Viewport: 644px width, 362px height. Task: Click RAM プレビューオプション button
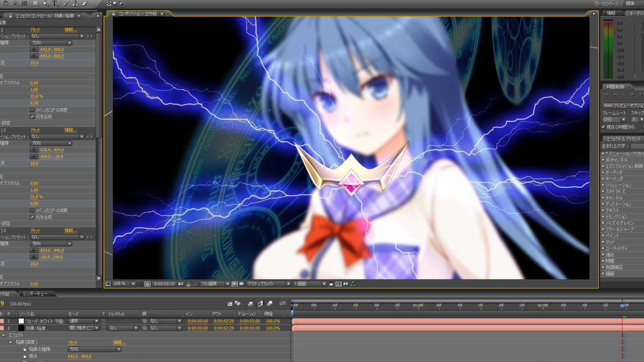(x=623, y=106)
